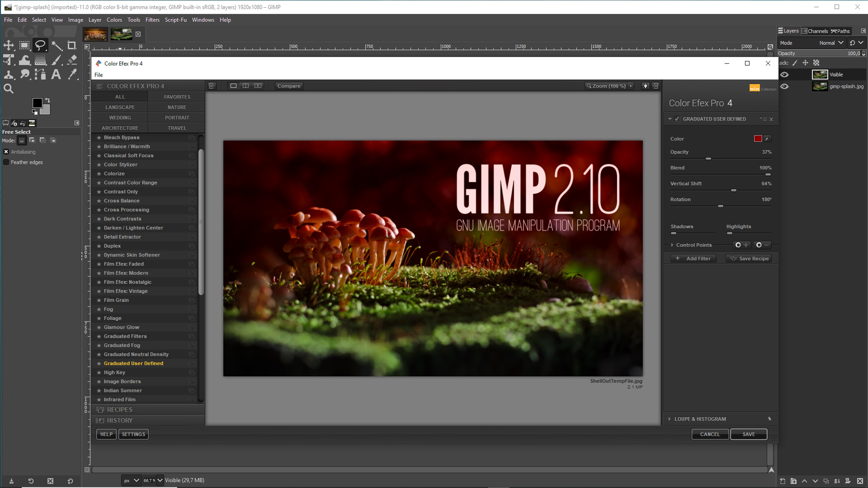
Task: Open the Filters menu
Action: 152,19
